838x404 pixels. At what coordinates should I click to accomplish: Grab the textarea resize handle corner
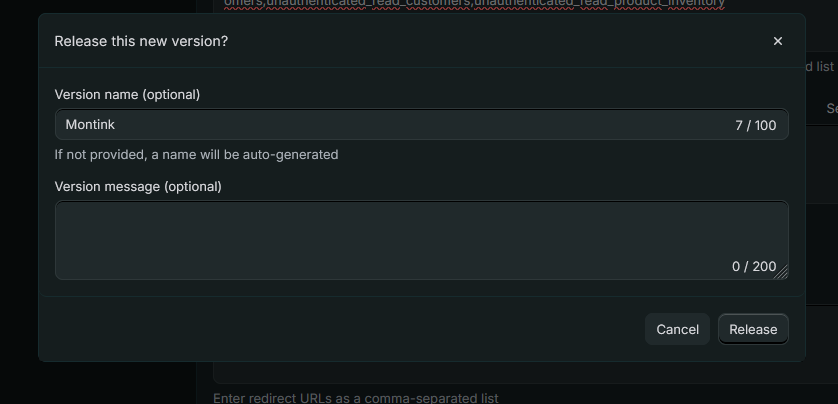[784, 274]
